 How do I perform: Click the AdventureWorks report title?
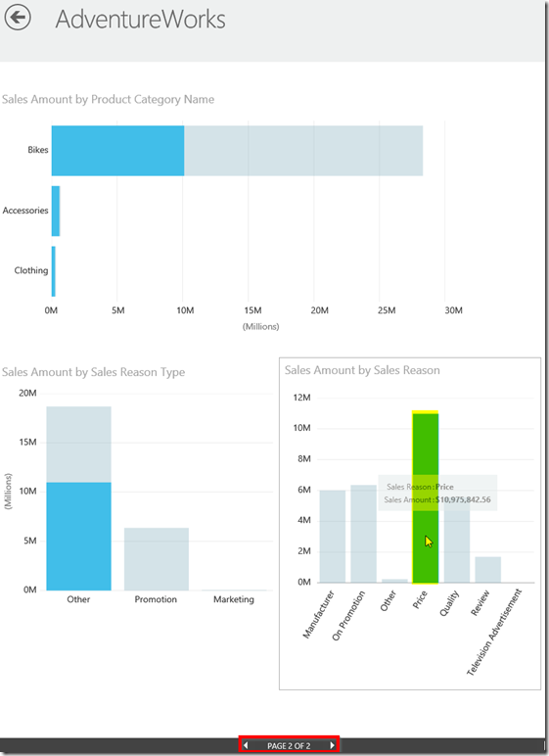coord(140,20)
